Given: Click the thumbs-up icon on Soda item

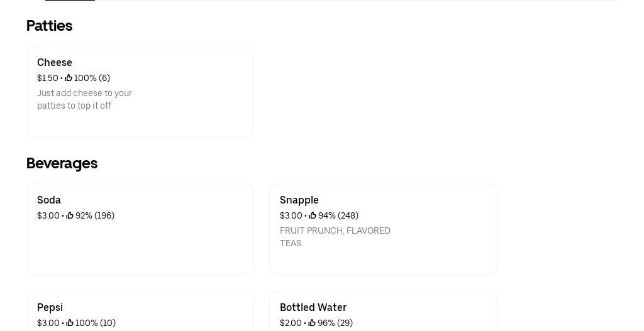Looking at the screenshot, I should (70, 216).
